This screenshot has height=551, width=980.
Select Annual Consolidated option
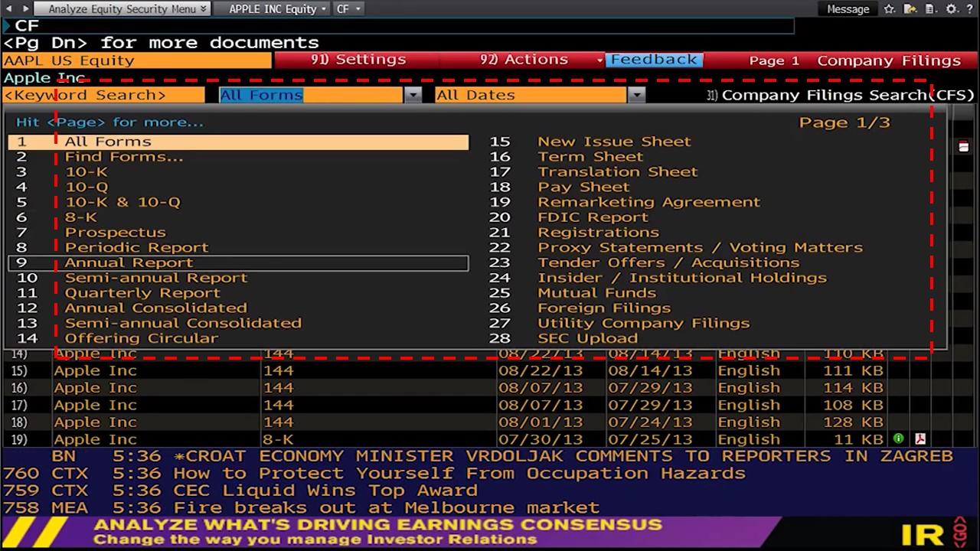pyautogui.click(x=156, y=308)
